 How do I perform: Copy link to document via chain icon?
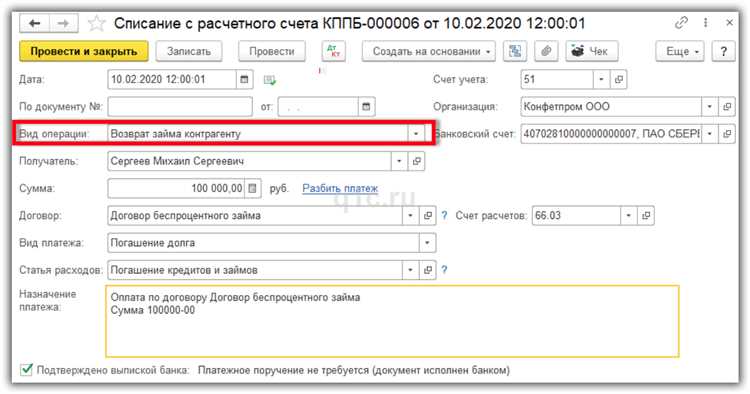click(681, 22)
